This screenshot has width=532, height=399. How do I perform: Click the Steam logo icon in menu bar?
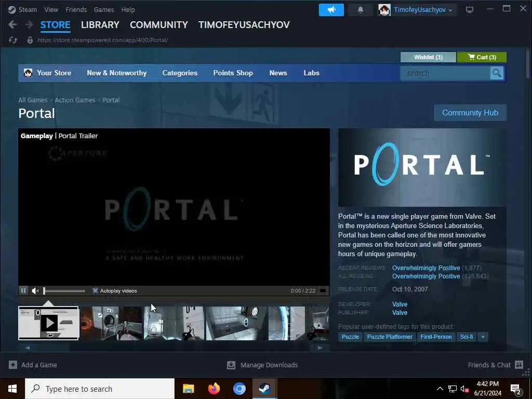12,9
